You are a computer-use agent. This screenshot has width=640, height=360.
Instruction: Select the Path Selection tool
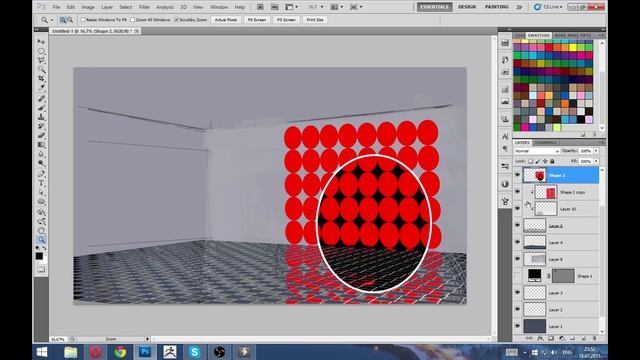(41, 192)
